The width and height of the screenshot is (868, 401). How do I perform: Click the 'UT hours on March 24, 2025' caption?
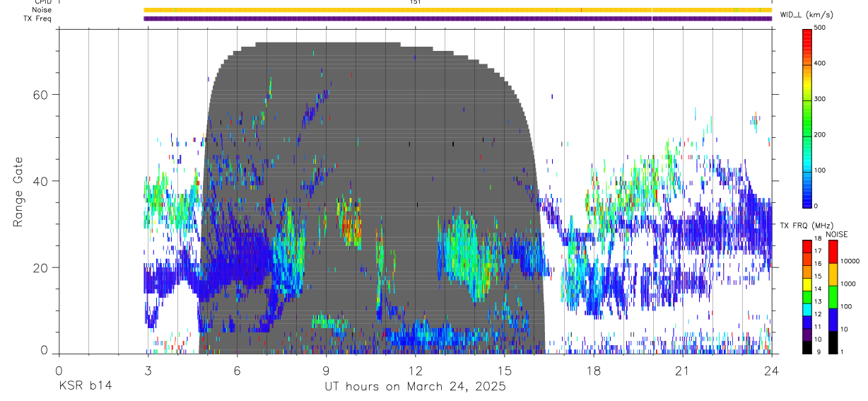(415, 387)
